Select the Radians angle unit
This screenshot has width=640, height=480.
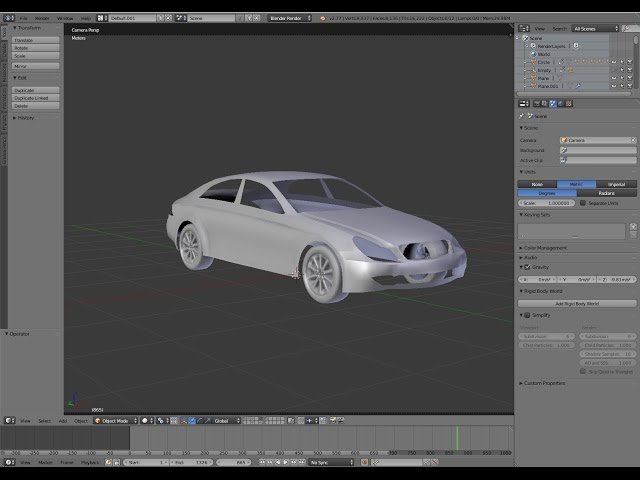point(607,193)
